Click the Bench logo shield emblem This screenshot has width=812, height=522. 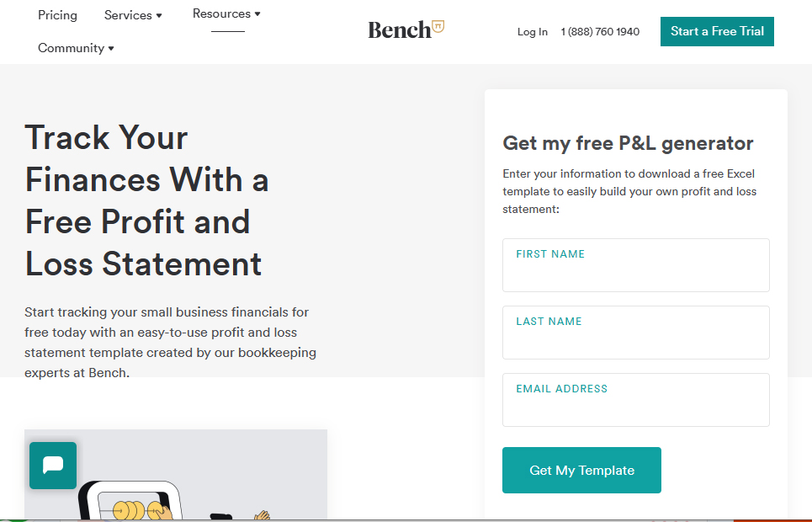pyautogui.click(x=438, y=26)
